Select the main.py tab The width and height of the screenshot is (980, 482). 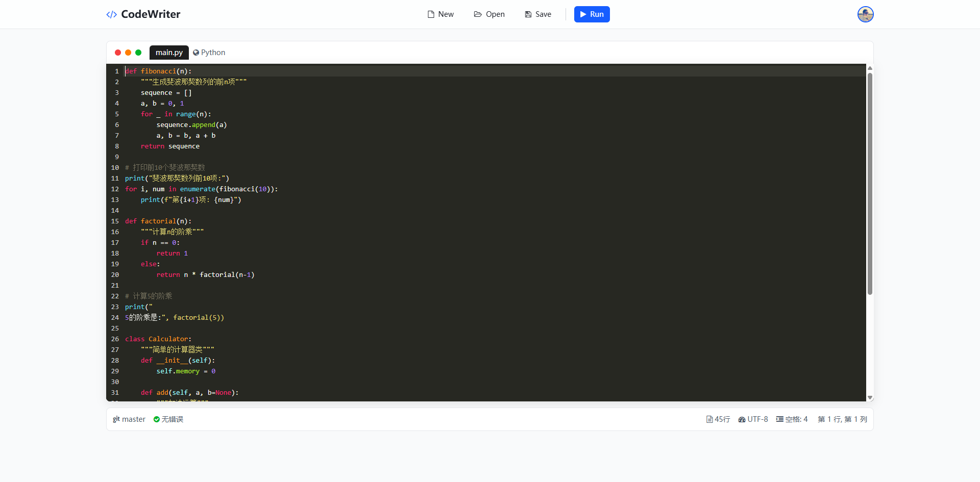(169, 53)
